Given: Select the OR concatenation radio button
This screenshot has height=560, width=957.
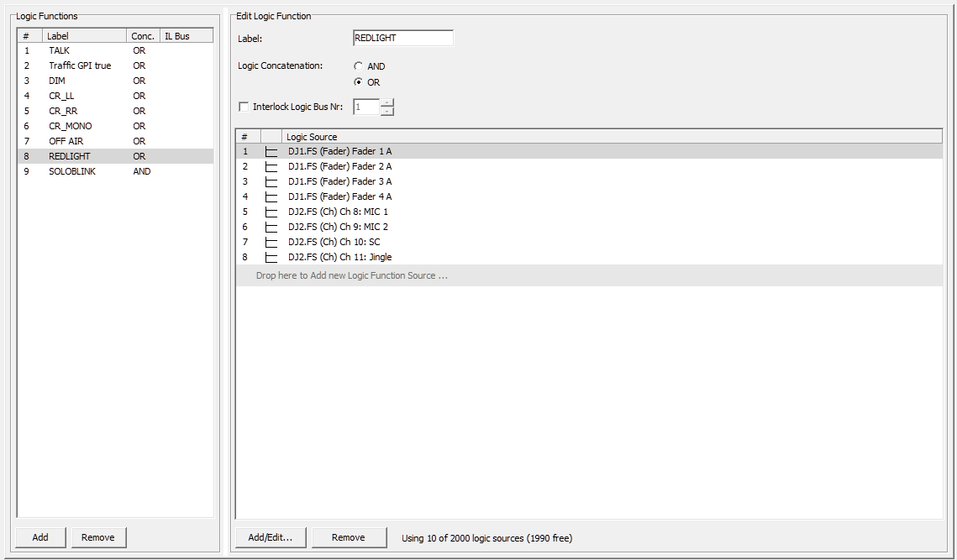Looking at the screenshot, I should click(357, 82).
